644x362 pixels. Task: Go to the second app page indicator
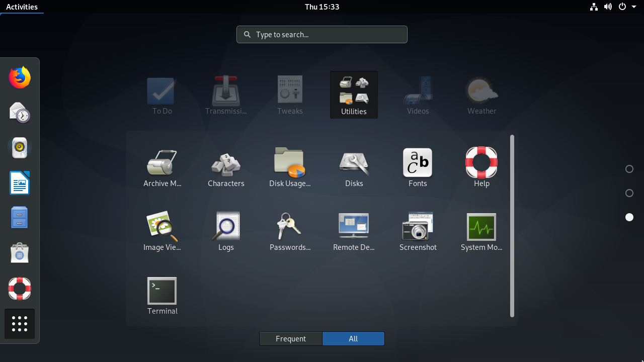pyautogui.click(x=629, y=193)
